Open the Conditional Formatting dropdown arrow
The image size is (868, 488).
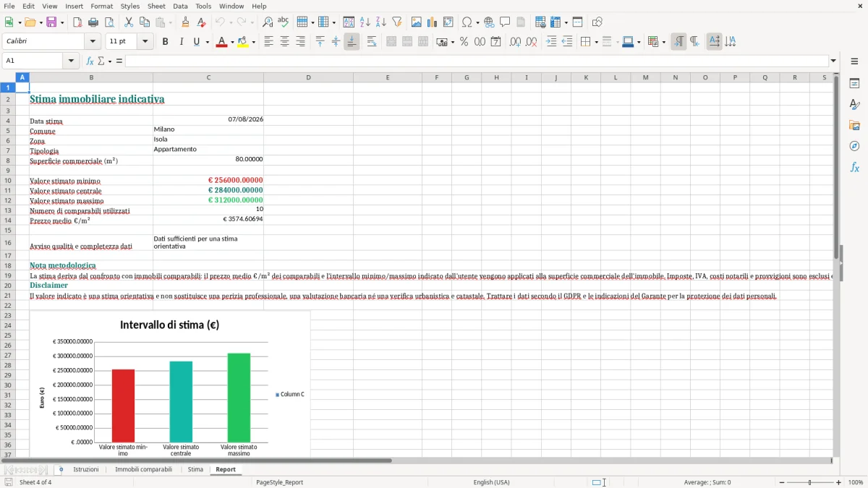[663, 42]
